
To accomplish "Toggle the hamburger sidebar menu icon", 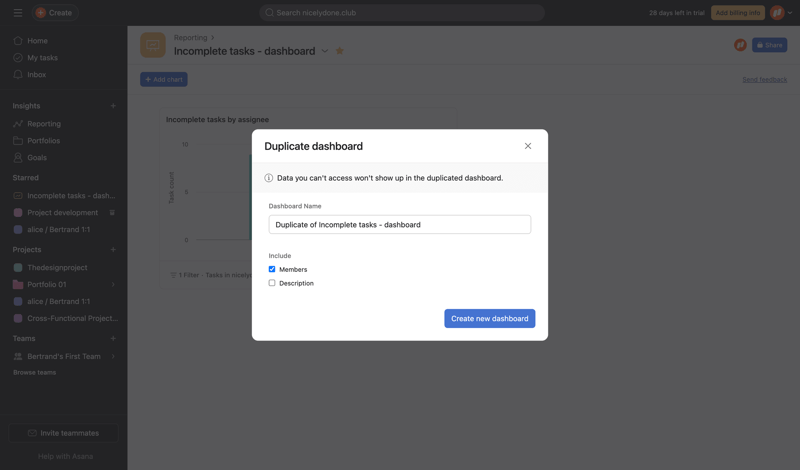I will coord(18,13).
